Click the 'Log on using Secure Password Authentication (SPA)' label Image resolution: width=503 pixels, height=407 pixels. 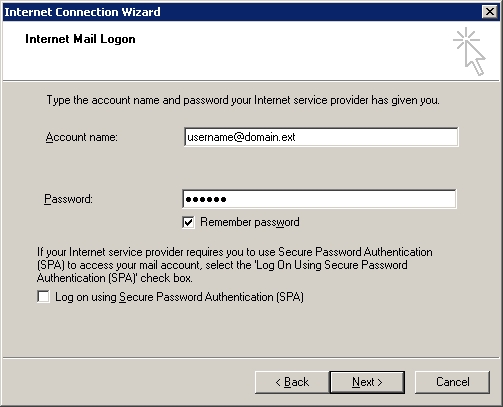(x=179, y=297)
